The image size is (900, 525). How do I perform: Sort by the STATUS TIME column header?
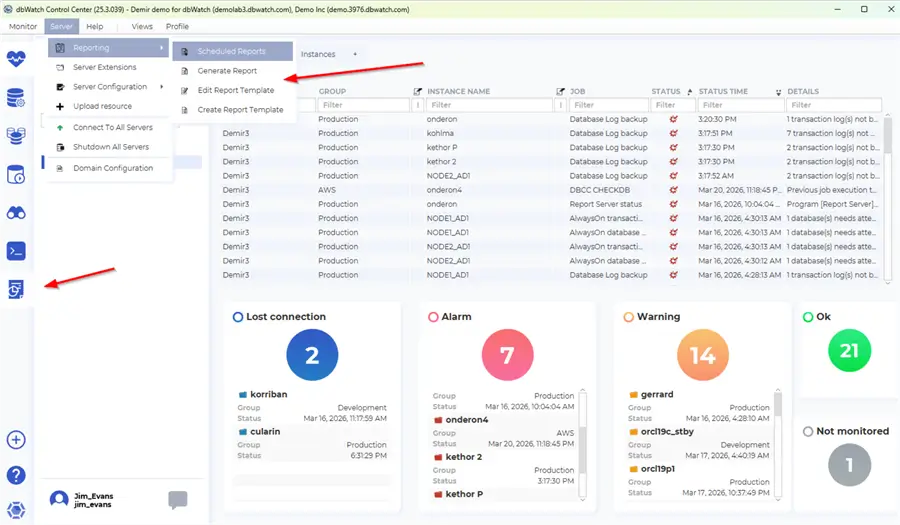[723, 91]
